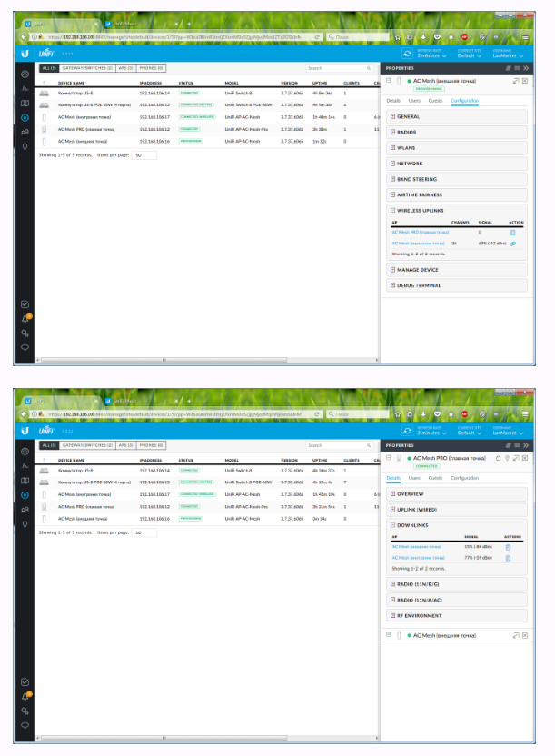Image resolution: width=555 pixels, height=756 pixels.
Task: Expand the UPLINK (WIRED) section
Action: (457, 510)
